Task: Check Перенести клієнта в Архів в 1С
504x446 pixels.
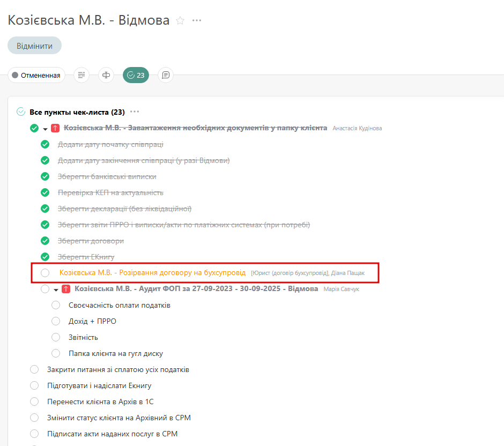Action: coord(34,402)
